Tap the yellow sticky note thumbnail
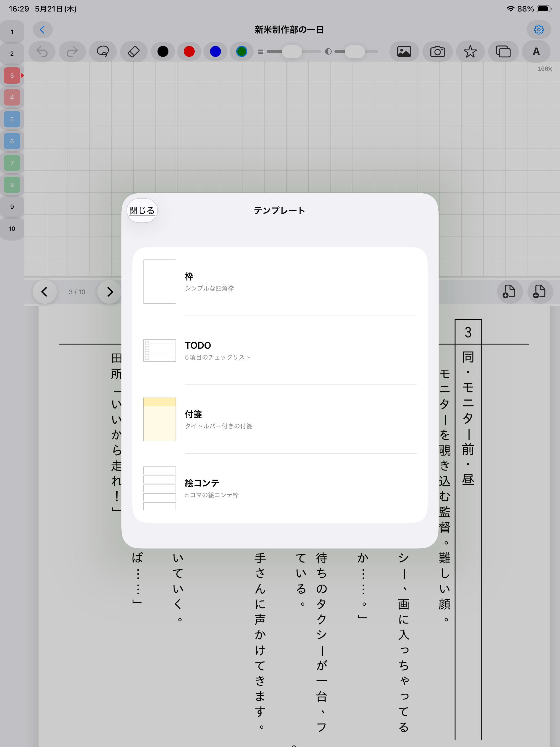 tap(160, 419)
